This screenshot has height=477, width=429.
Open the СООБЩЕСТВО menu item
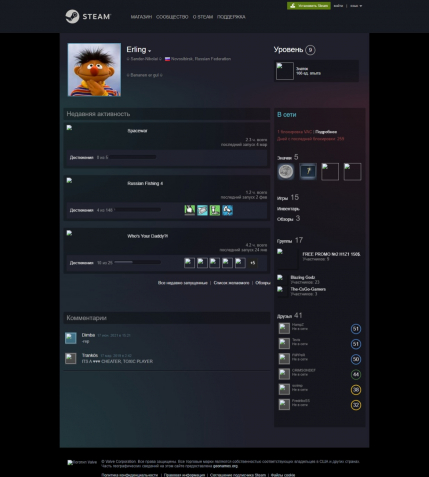coord(172,17)
